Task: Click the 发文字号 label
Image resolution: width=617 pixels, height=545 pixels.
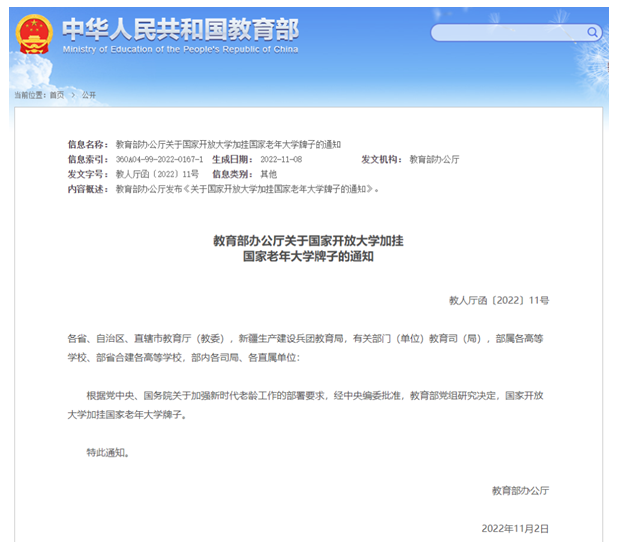Action: [87, 174]
